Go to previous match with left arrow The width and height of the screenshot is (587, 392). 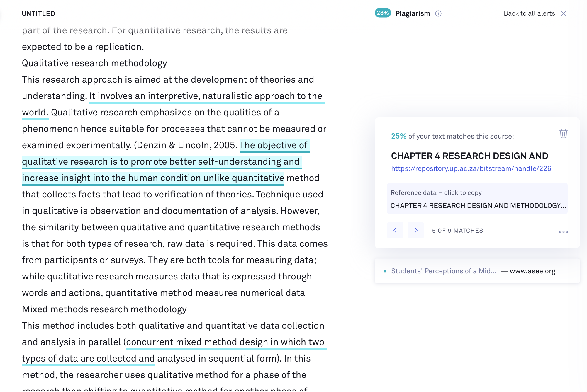(x=395, y=230)
